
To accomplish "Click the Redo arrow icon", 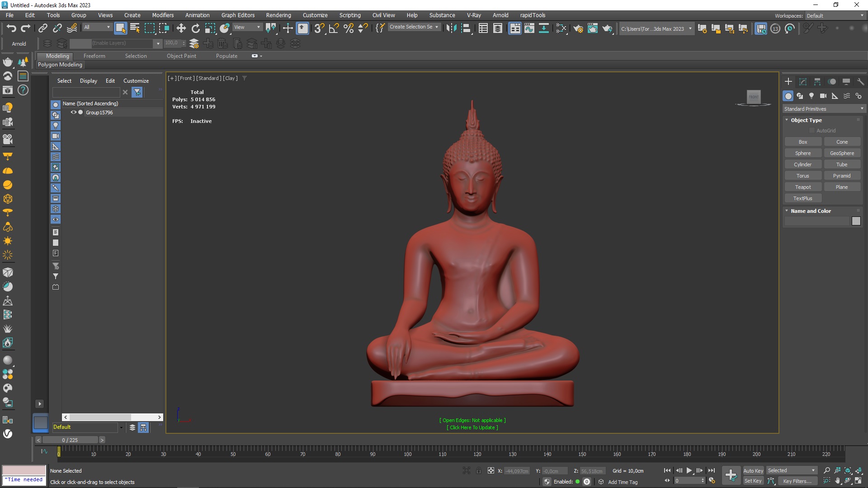I will pyautogui.click(x=26, y=28).
